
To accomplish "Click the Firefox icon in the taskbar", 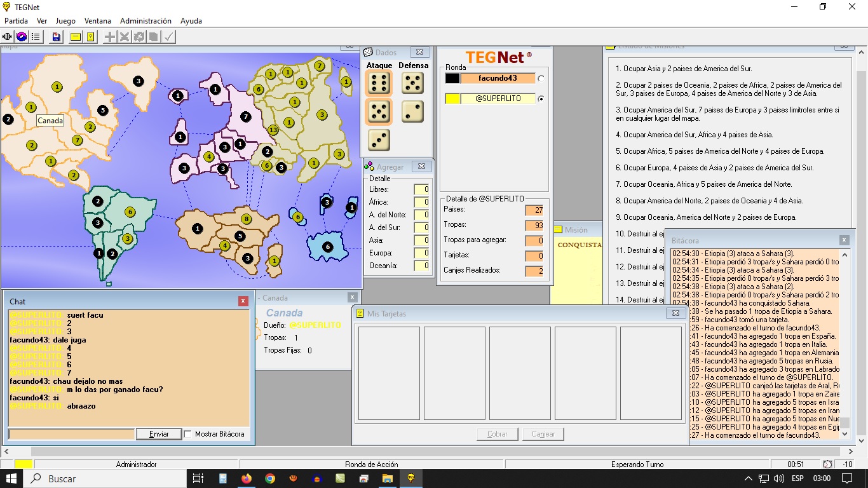I will pyautogui.click(x=246, y=478).
